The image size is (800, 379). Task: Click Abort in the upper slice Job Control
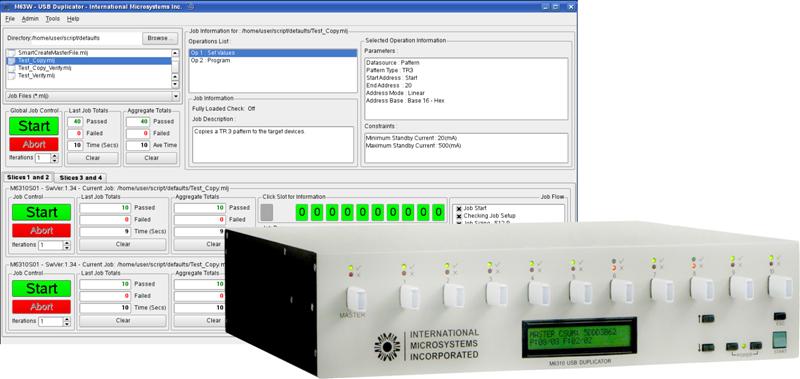(x=41, y=231)
